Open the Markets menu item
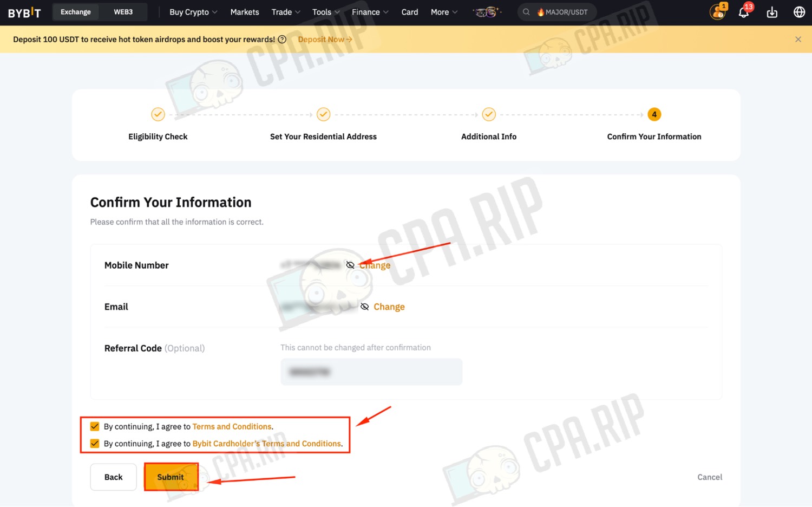Image resolution: width=812 pixels, height=507 pixels. click(245, 12)
